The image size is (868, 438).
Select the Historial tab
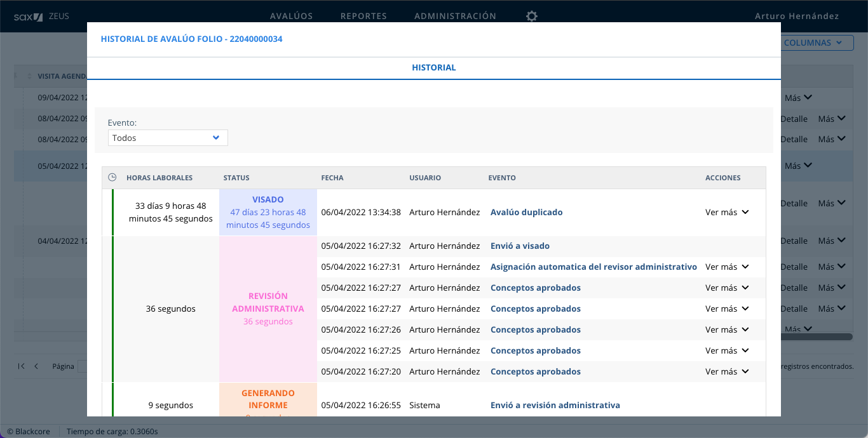[434, 67]
